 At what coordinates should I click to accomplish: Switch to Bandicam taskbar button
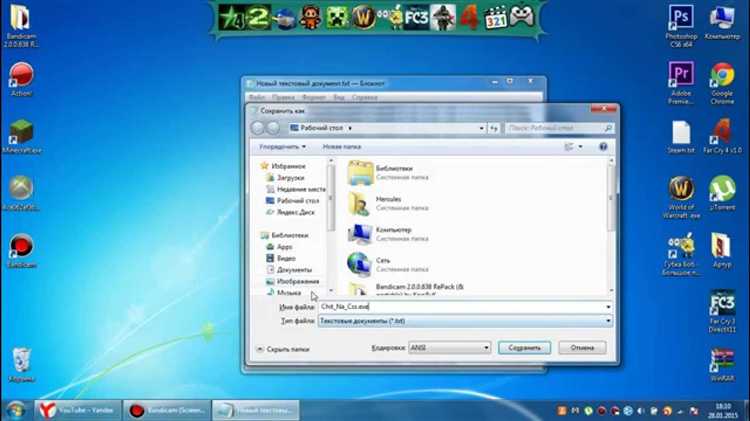point(167,410)
